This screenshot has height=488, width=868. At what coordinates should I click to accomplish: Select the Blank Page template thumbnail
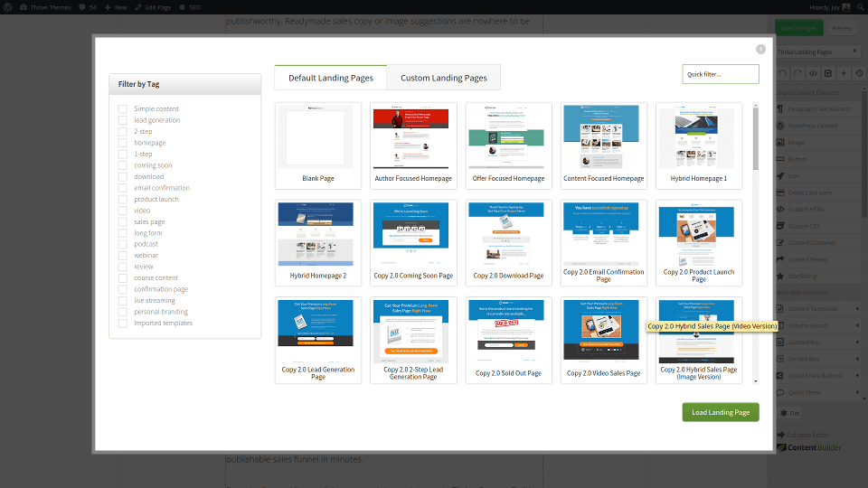pyautogui.click(x=317, y=137)
